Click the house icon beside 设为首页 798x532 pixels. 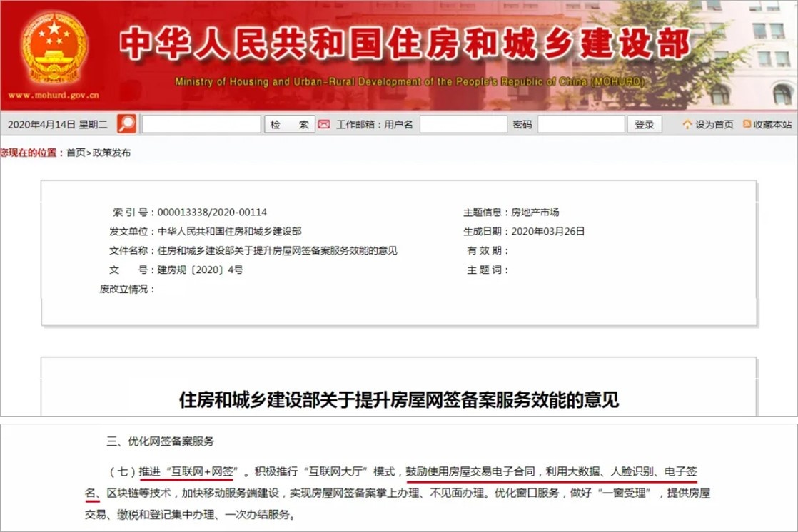pos(687,124)
